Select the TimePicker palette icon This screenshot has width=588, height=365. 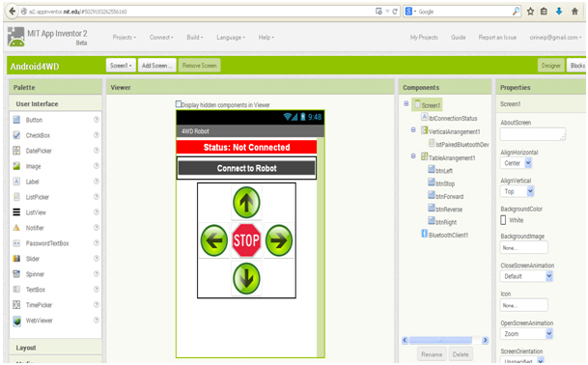[16, 305]
